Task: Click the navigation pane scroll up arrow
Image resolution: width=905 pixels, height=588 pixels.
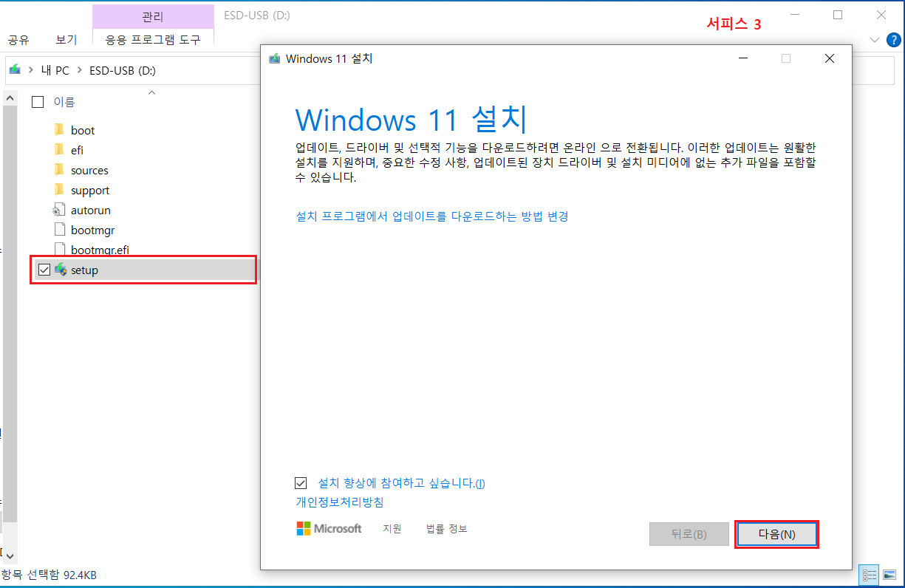Action: pos(10,97)
